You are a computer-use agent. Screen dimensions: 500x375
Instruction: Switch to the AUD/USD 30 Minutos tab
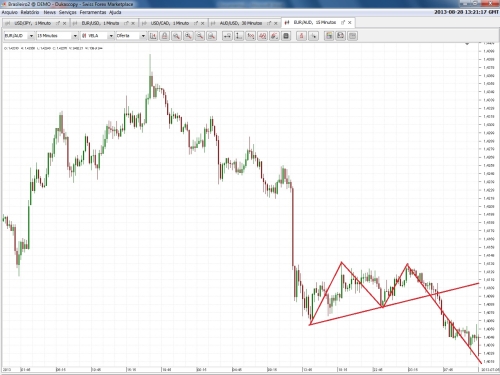(x=241, y=23)
